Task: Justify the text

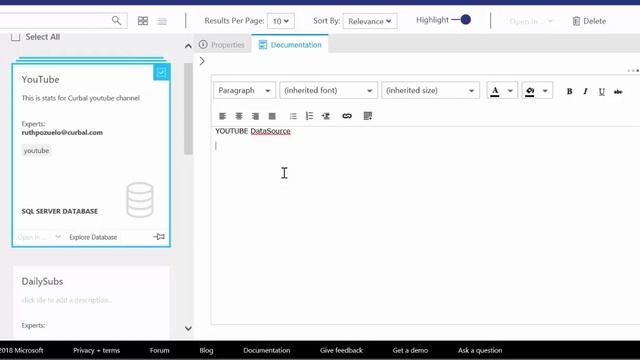Action: pyautogui.click(x=272, y=116)
